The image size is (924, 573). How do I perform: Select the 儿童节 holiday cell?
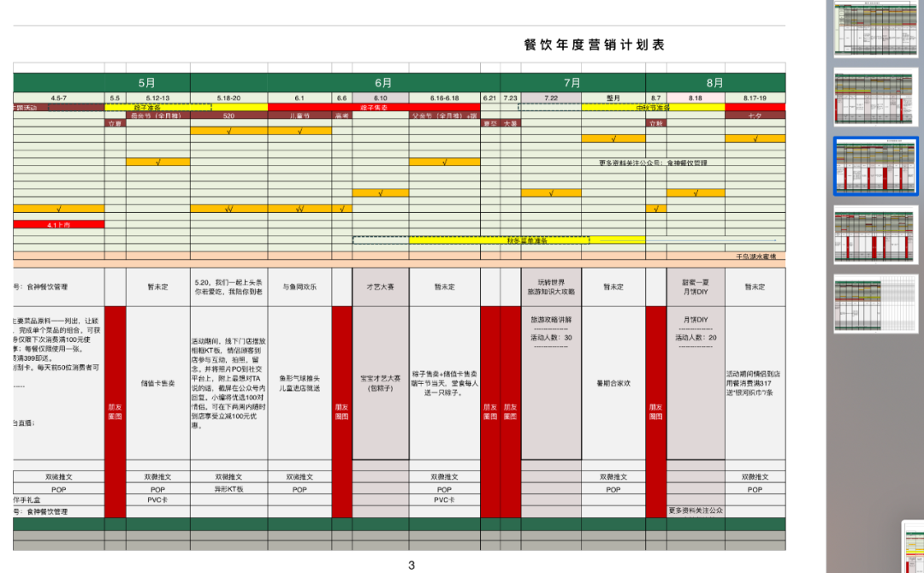coord(299,115)
